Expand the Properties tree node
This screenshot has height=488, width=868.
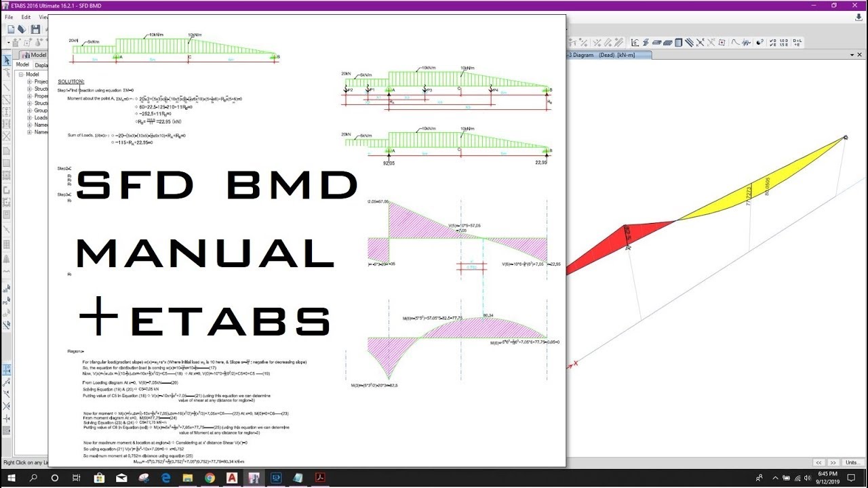point(29,96)
